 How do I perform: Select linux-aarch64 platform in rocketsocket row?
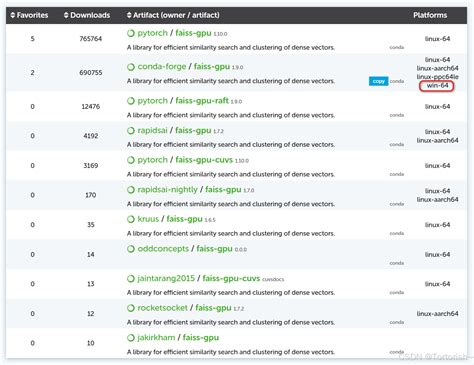[437, 314]
